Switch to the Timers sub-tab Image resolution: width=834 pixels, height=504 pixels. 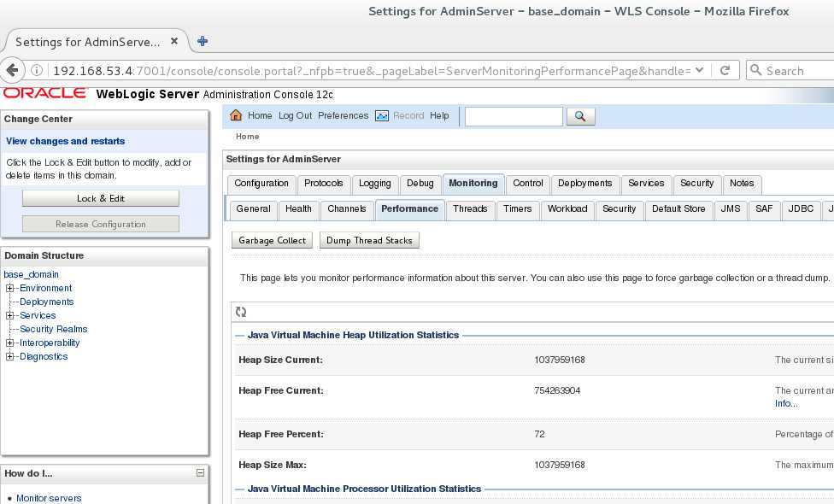[517, 209]
